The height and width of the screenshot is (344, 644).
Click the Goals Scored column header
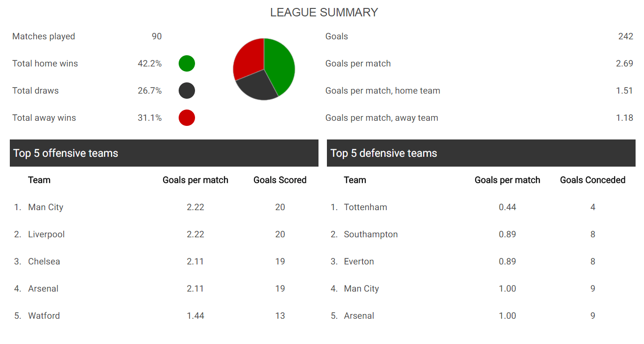tap(280, 180)
